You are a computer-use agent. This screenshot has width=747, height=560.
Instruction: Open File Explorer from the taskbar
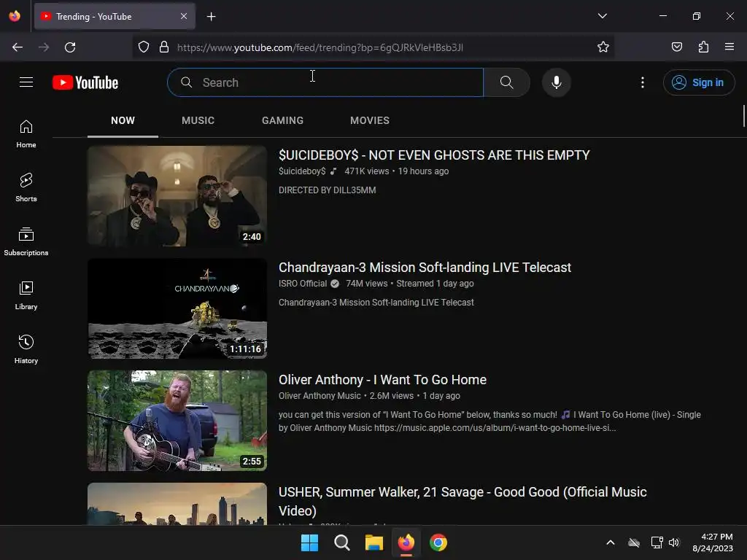(374, 542)
